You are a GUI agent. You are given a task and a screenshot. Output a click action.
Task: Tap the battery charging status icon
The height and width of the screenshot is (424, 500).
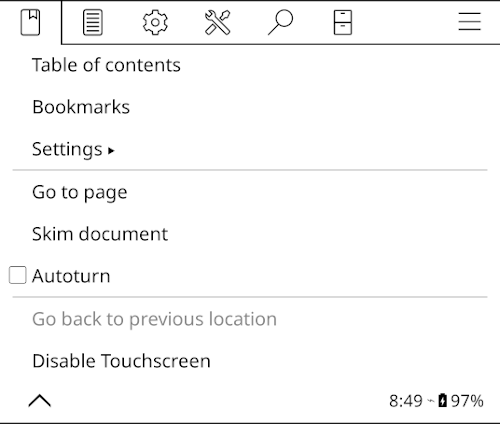tap(442, 400)
